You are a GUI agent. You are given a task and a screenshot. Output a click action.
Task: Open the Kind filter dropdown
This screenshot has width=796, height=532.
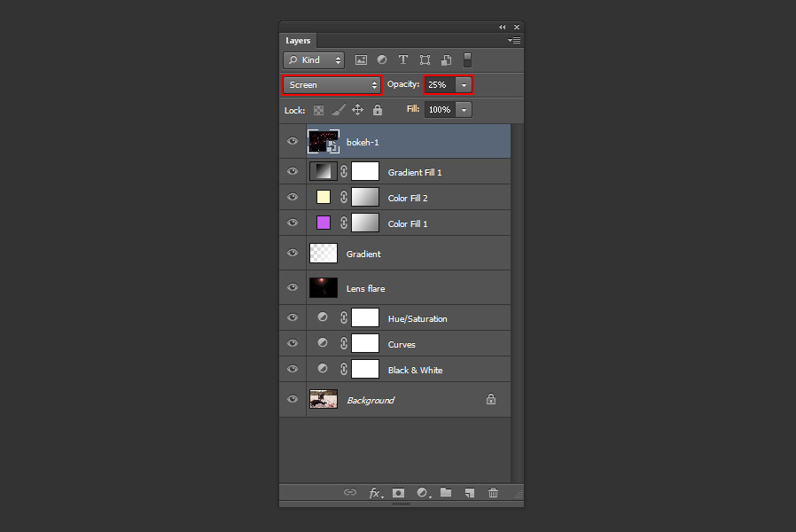[x=313, y=59]
